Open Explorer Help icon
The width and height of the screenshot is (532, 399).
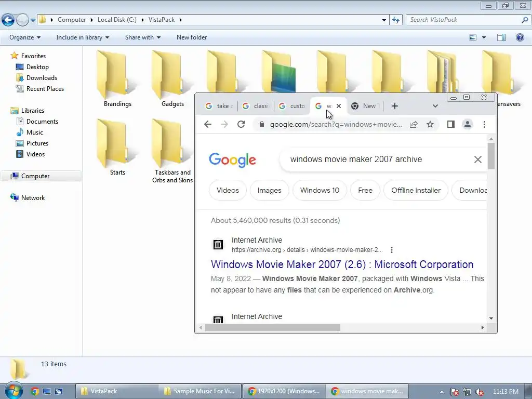point(520,37)
